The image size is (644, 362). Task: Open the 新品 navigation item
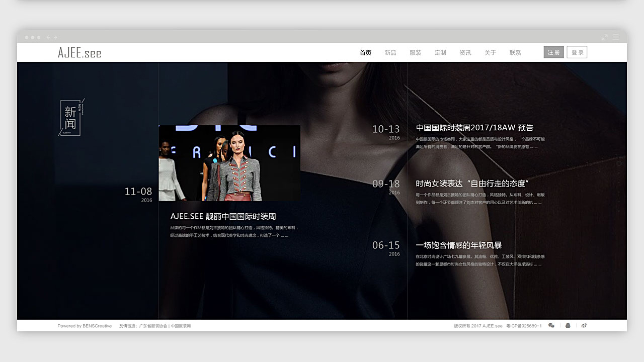coord(390,53)
